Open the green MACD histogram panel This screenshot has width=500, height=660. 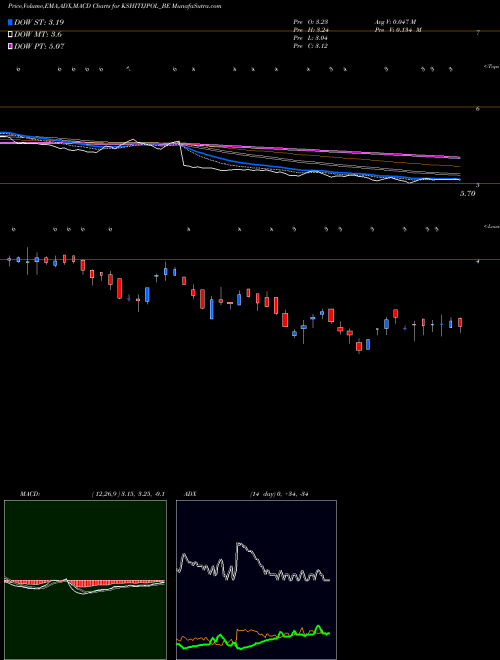pyautogui.click(x=85, y=580)
